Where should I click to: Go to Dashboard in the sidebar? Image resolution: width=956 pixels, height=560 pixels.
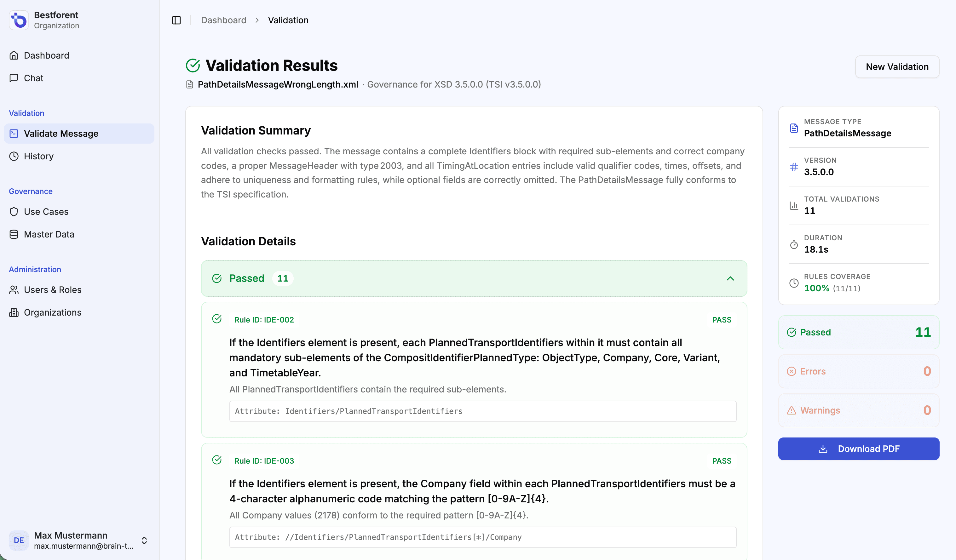click(46, 55)
